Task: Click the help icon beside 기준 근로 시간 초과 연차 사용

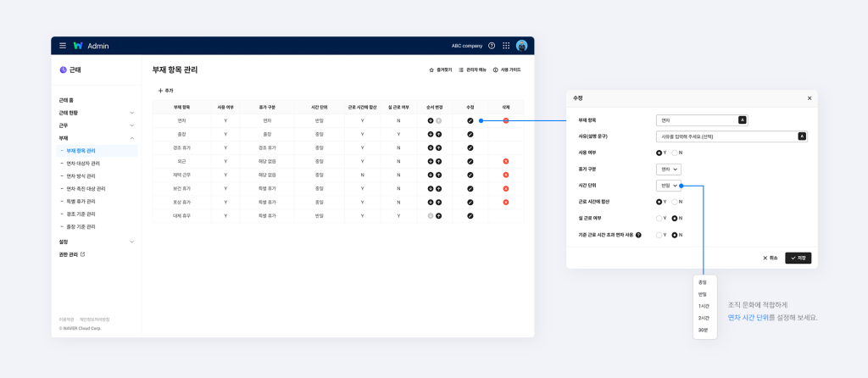Action: tap(638, 235)
